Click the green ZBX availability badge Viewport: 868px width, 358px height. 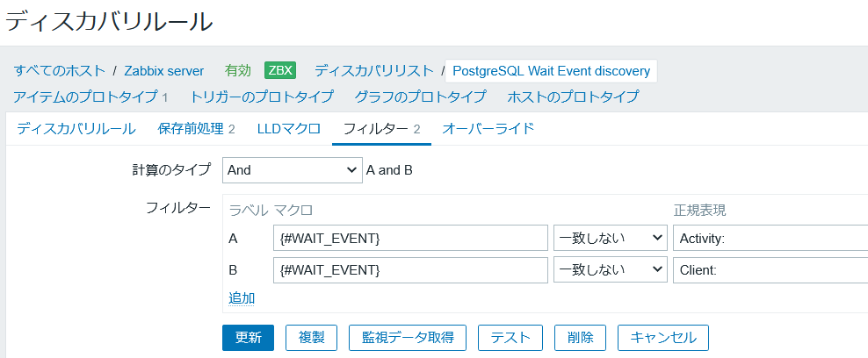coord(281,70)
